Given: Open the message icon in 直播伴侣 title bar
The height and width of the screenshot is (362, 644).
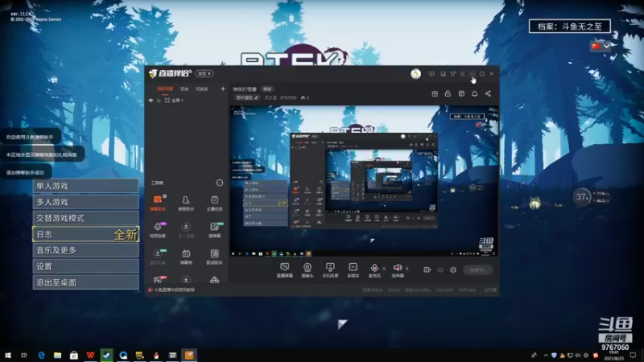Looking at the screenshot, I should 431,74.
